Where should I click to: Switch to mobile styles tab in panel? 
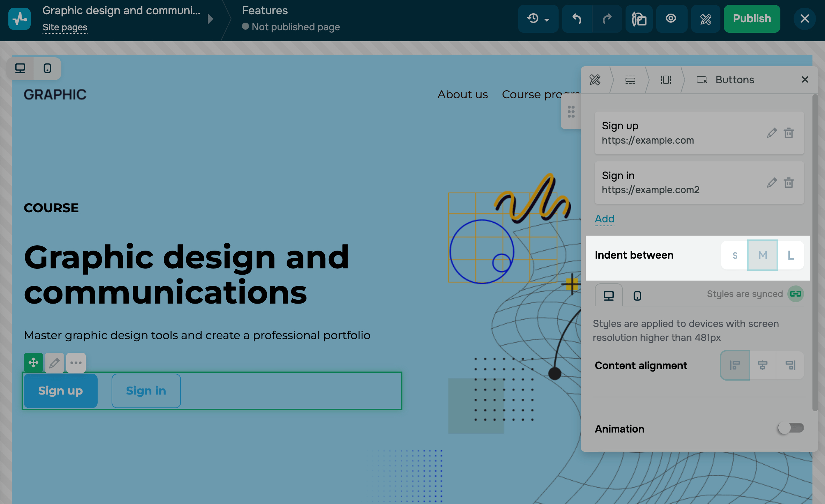pos(637,296)
